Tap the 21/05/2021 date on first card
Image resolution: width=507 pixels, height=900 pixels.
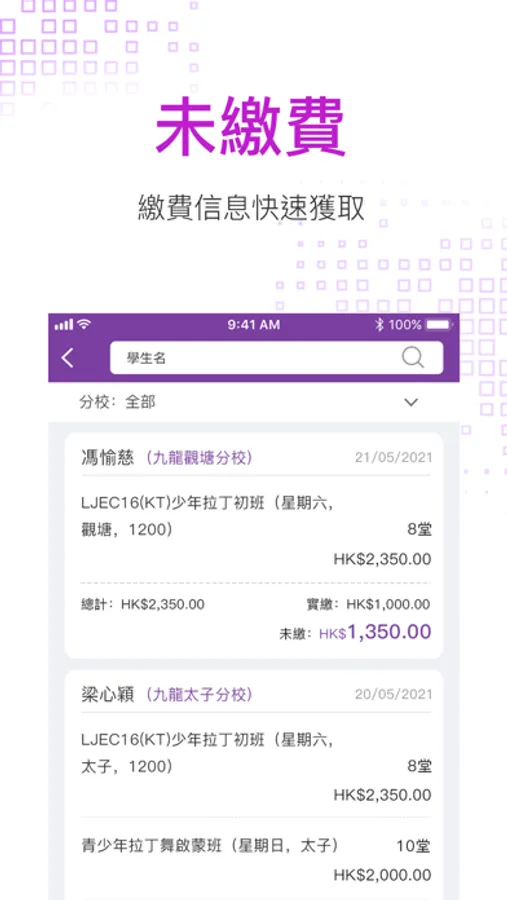click(x=393, y=458)
